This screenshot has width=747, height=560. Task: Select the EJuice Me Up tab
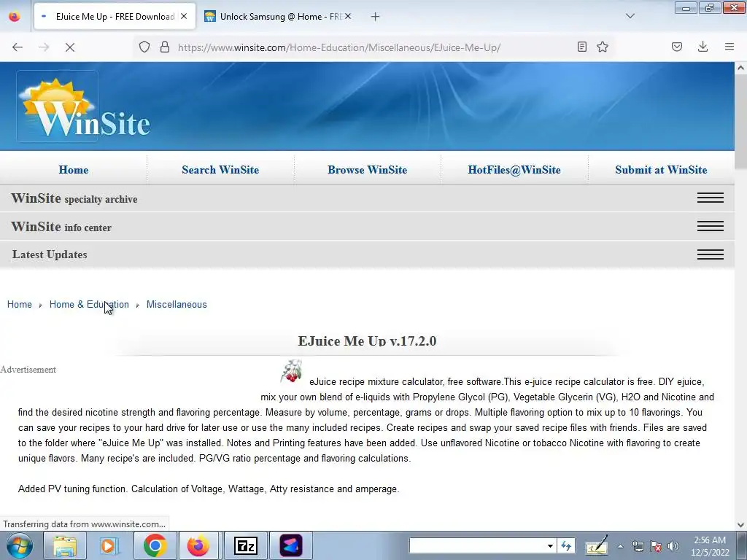[x=115, y=17]
